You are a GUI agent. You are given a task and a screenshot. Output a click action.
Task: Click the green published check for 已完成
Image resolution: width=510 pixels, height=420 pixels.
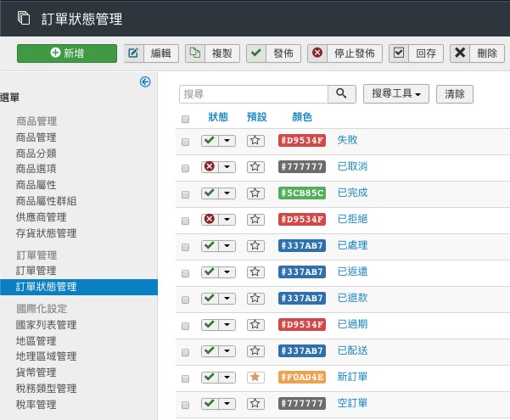209,193
